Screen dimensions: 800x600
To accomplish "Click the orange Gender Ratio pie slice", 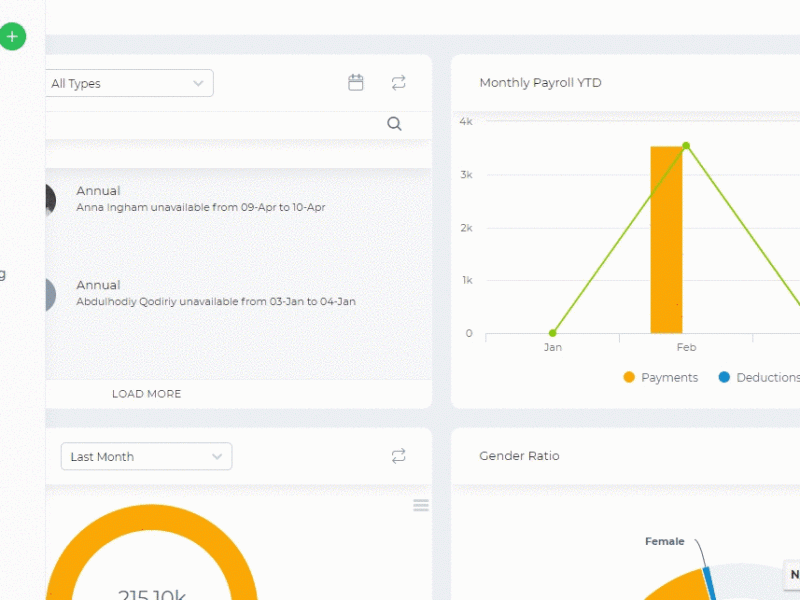I will 681,587.
